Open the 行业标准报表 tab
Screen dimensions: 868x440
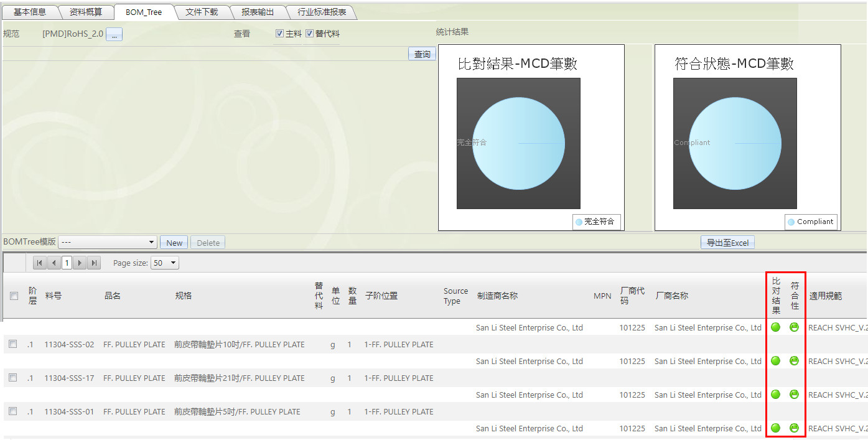(321, 12)
